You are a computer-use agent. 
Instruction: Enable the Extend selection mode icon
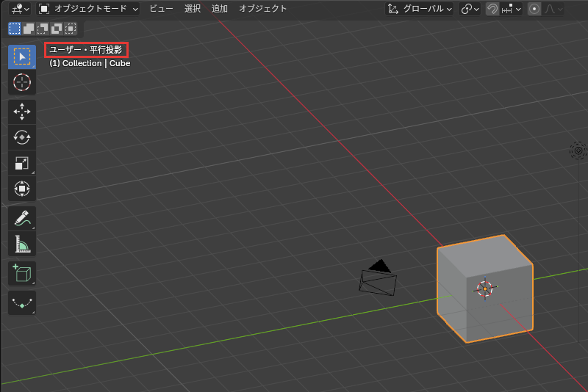pos(29,29)
